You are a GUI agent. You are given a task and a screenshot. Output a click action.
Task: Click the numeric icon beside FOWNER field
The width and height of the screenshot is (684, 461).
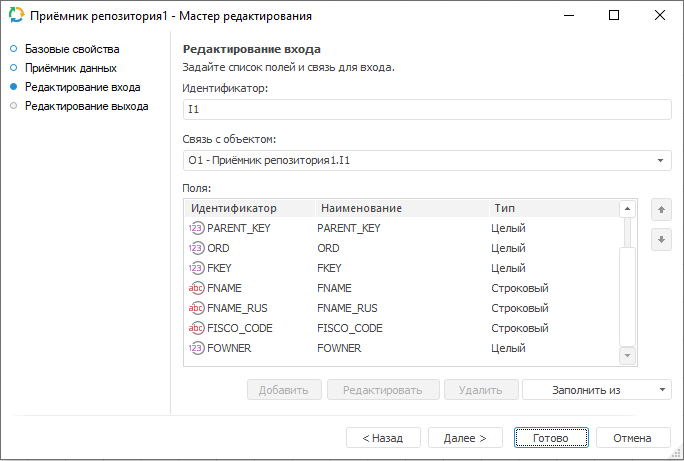[x=196, y=348]
